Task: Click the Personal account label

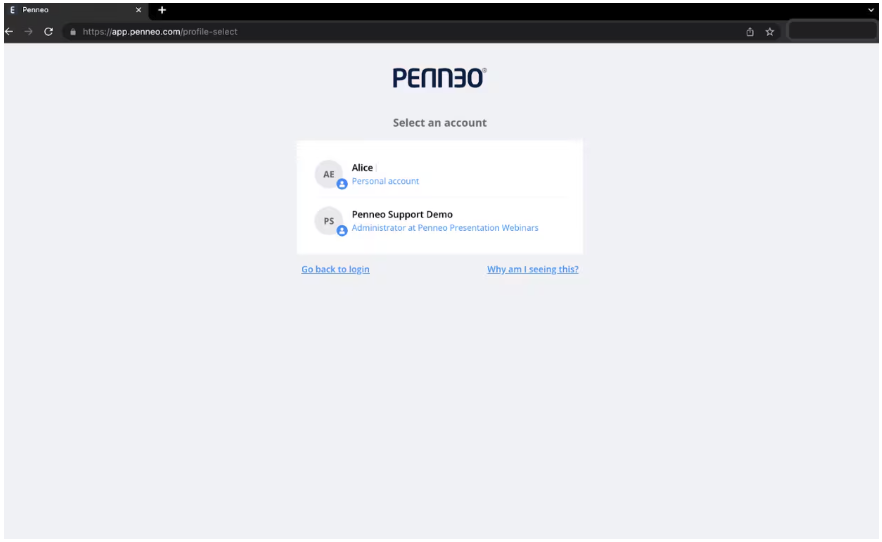Action: pyautogui.click(x=385, y=181)
